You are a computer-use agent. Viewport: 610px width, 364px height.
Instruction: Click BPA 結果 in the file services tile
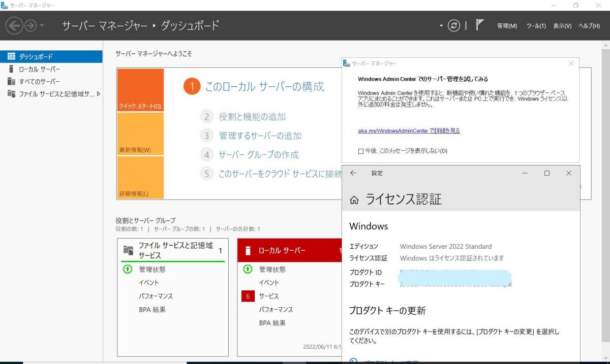click(x=152, y=309)
